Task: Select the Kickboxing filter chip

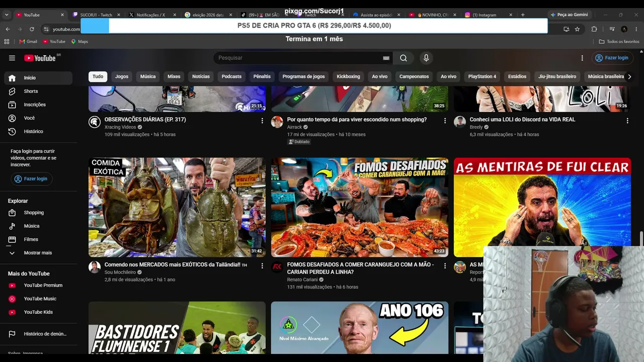Action: pos(348,76)
